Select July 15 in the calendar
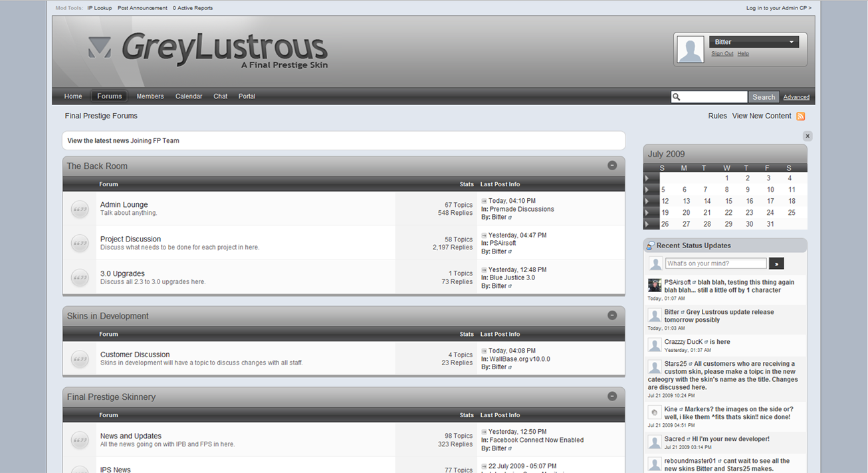The height and width of the screenshot is (473, 868). pos(729,201)
